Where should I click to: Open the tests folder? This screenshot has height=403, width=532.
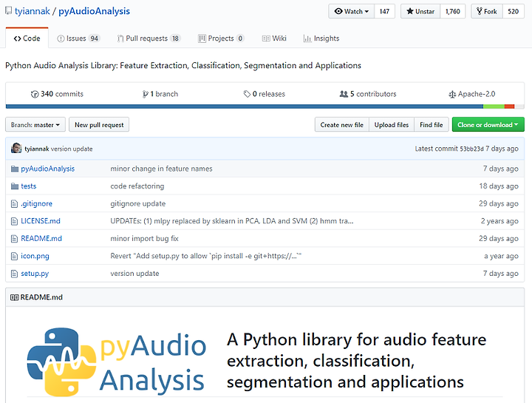29,186
